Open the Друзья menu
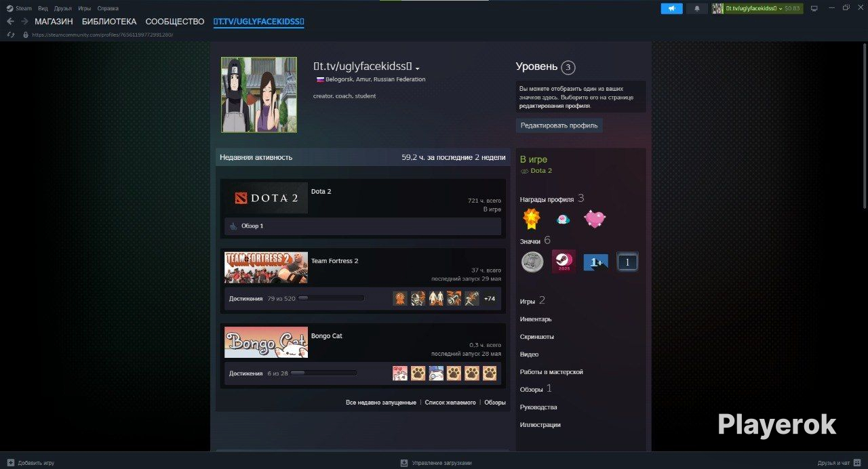 tap(63, 9)
